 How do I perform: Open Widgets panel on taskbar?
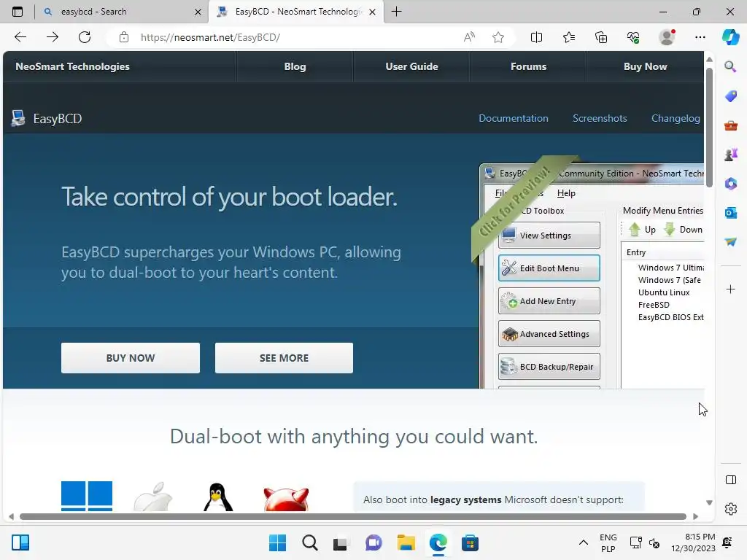(x=20, y=542)
